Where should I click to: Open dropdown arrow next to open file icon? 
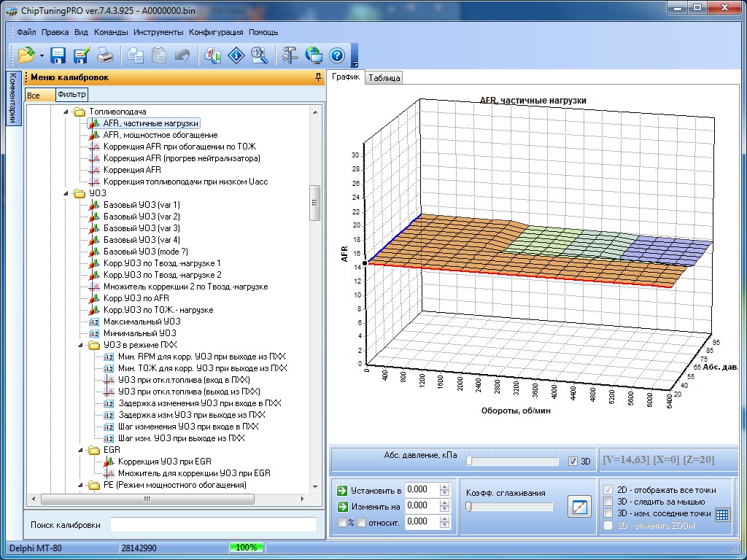tap(42, 56)
